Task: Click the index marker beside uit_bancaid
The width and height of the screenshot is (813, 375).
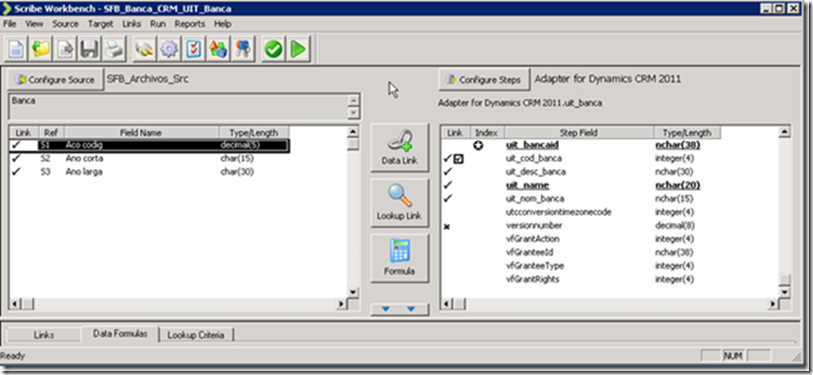Action: click(x=479, y=145)
